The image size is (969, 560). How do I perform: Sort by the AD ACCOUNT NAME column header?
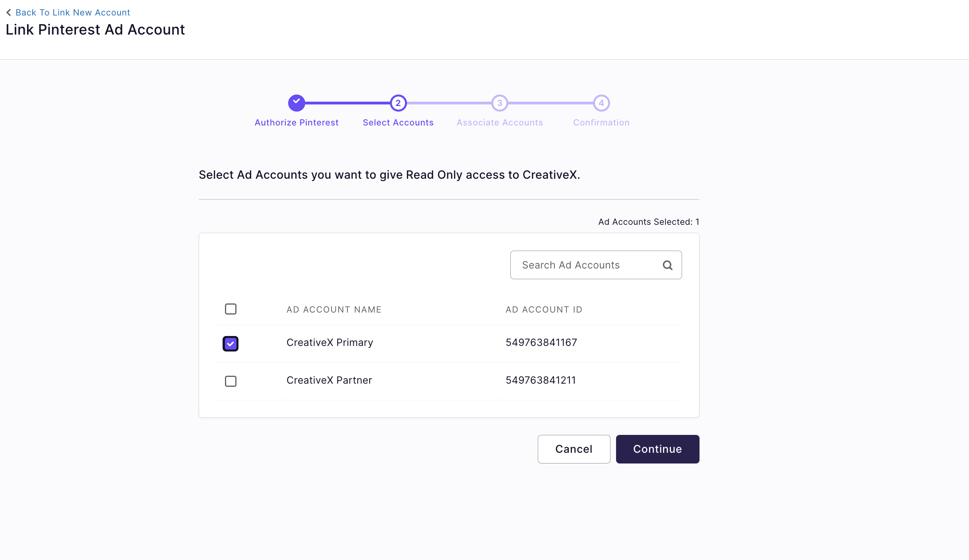click(333, 309)
